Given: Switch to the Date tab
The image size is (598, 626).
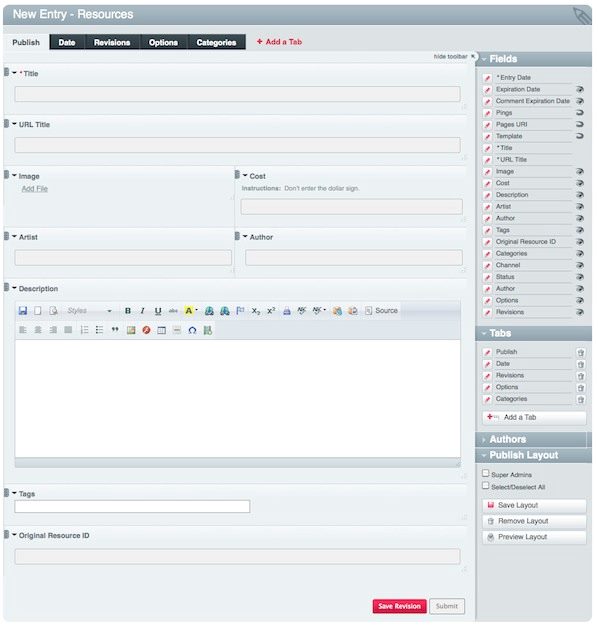Looking at the screenshot, I should [x=67, y=42].
